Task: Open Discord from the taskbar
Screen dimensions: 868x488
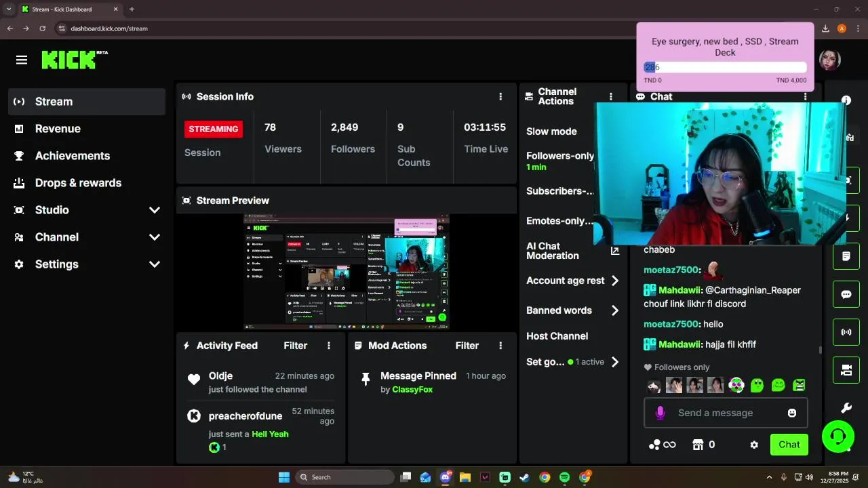Action: (x=446, y=477)
